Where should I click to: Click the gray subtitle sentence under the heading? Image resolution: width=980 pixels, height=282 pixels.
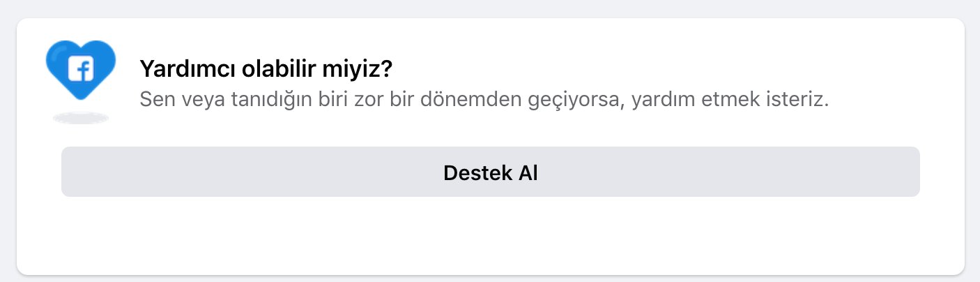[x=484, y=99]
